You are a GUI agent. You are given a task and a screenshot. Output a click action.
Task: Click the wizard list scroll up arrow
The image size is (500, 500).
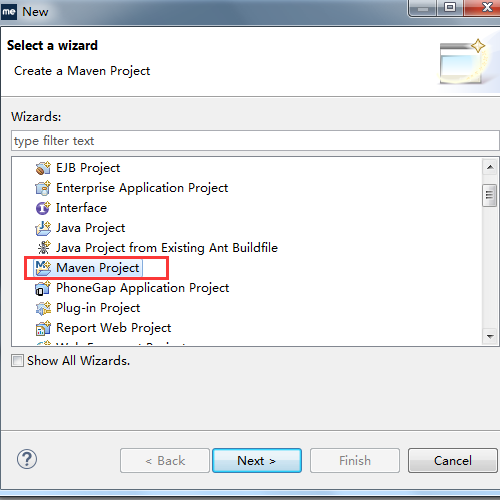pyautogui.click(x=490, y=167)
